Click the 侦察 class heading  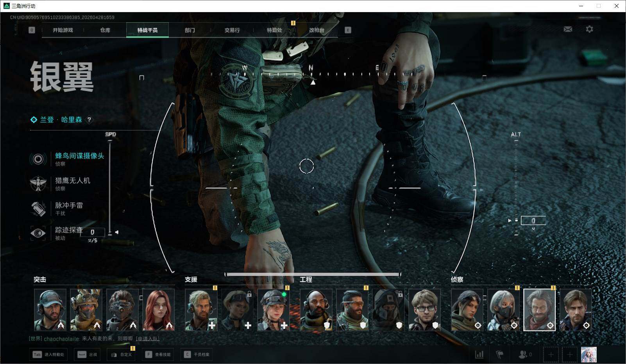point(457,280)
